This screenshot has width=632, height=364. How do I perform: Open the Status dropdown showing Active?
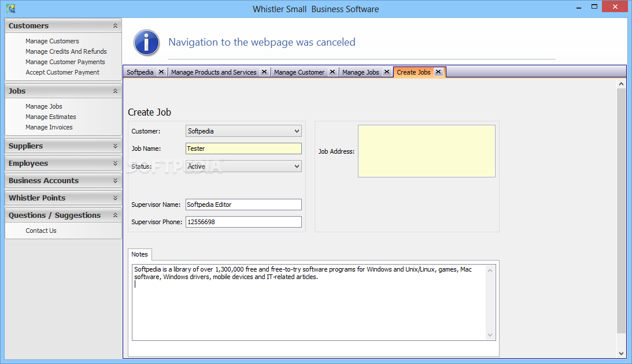click(243, 166)
